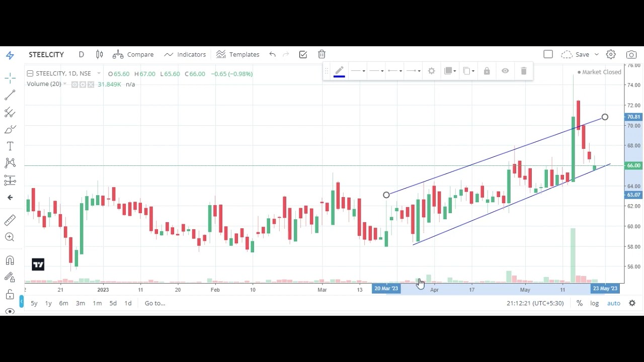Image resolution: width=644 pixels, height=362 pixels.
Task: Open the visual order layers dropdown
Action: coord(450,71)
